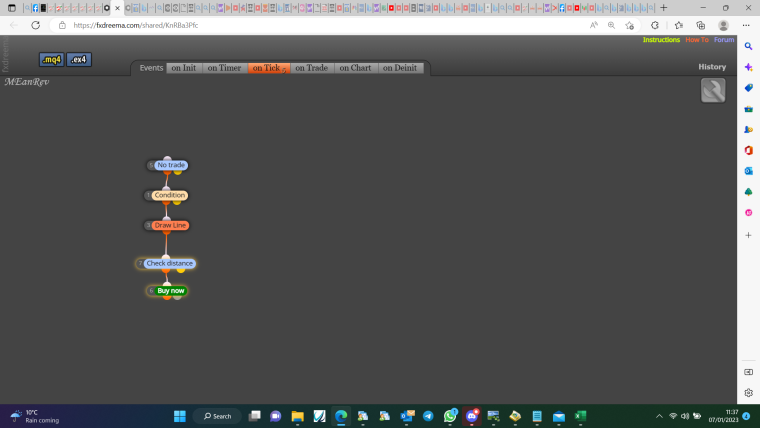Open WhatsApp from the taskbar

(450, 416)
